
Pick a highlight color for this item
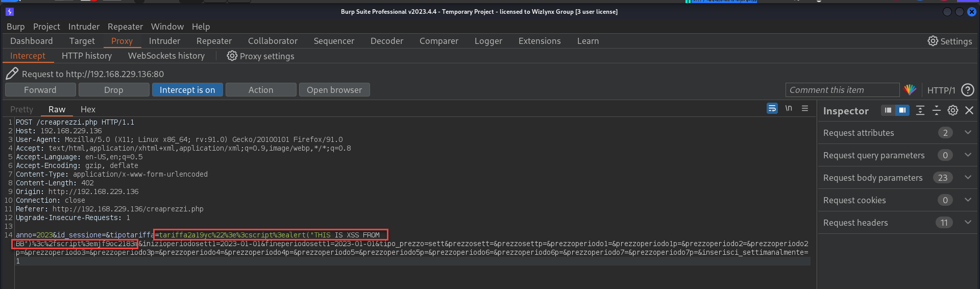coord(910,90)
